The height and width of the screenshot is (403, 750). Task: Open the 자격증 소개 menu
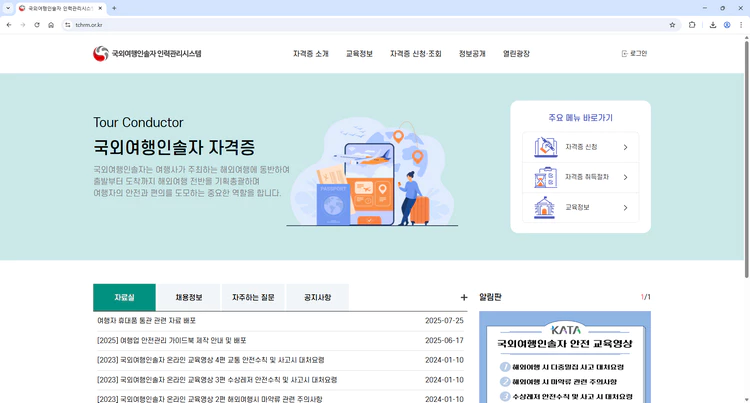tap(310, 53)
